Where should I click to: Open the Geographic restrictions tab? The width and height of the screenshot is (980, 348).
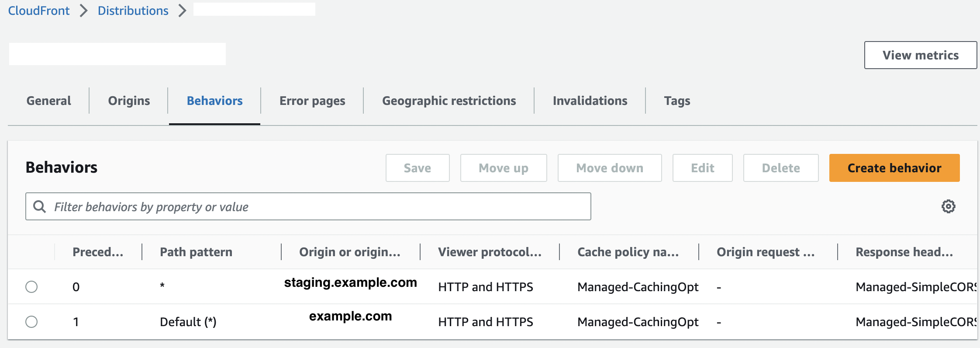pyautogui.click(x=449, y=101)
